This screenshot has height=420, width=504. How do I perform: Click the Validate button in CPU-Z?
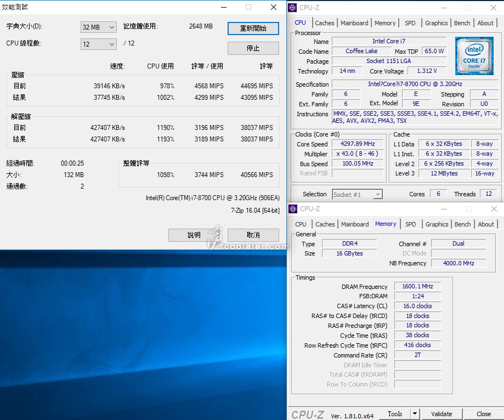pos(441,414)
